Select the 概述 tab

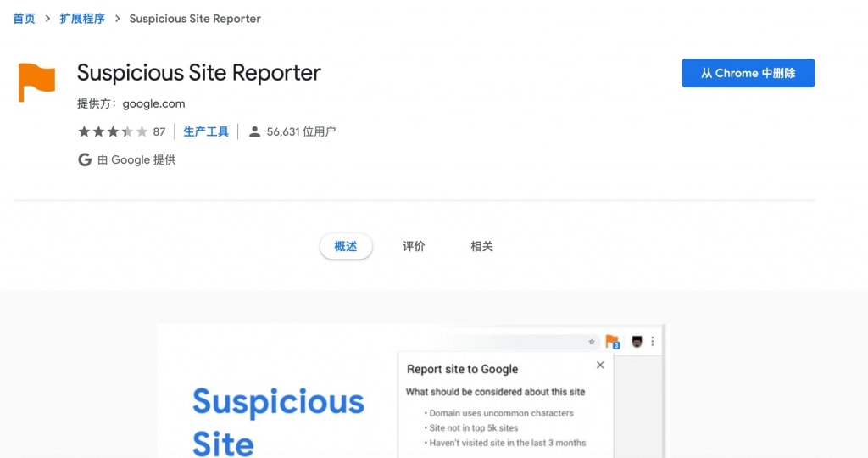[346, 247]
